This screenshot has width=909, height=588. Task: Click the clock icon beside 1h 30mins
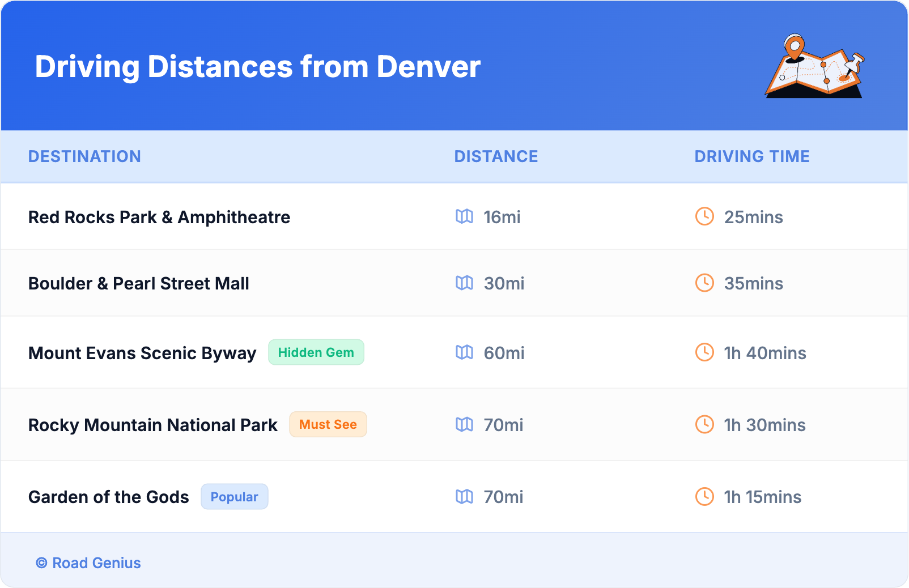coord(704,424)
